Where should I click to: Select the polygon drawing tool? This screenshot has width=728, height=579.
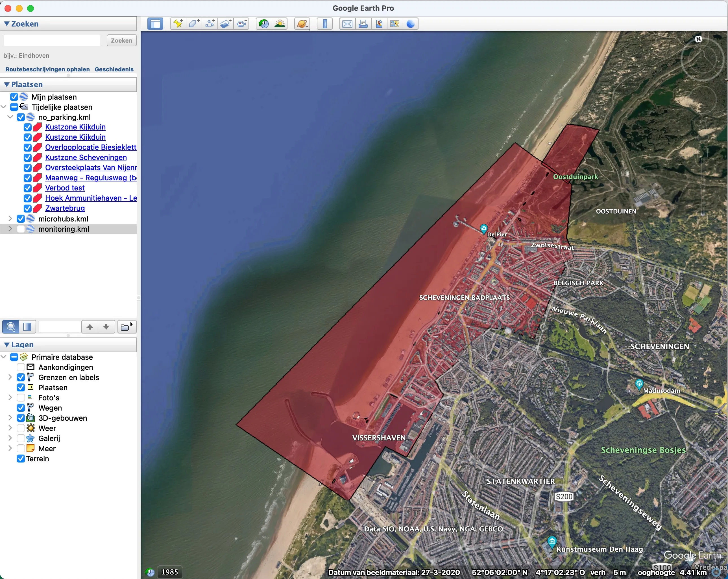pyautogui.click(x=193, y=24)
